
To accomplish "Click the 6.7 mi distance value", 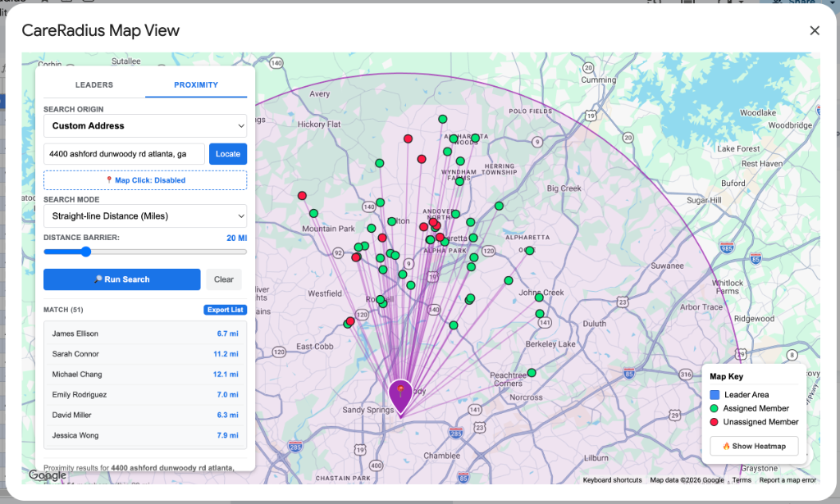I will tap(228, 334).
